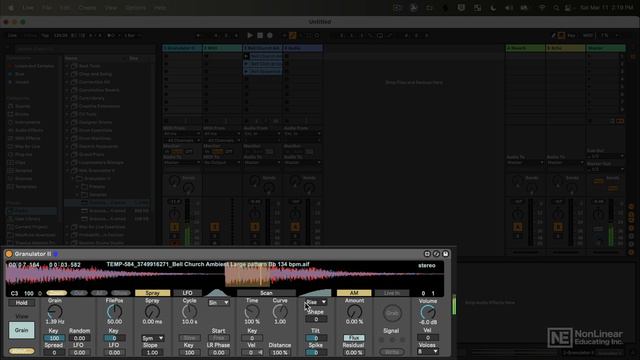Click the leftmost icon at the right of the Granulator II title bar
Image resolution: width=640 pixels, height=360 pixels.
[427, 254]
